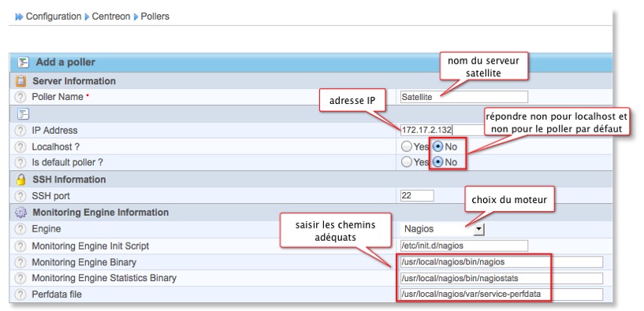Select Yes for Localhost
This screenshot has height=311, width=644.
click(406, 146)
